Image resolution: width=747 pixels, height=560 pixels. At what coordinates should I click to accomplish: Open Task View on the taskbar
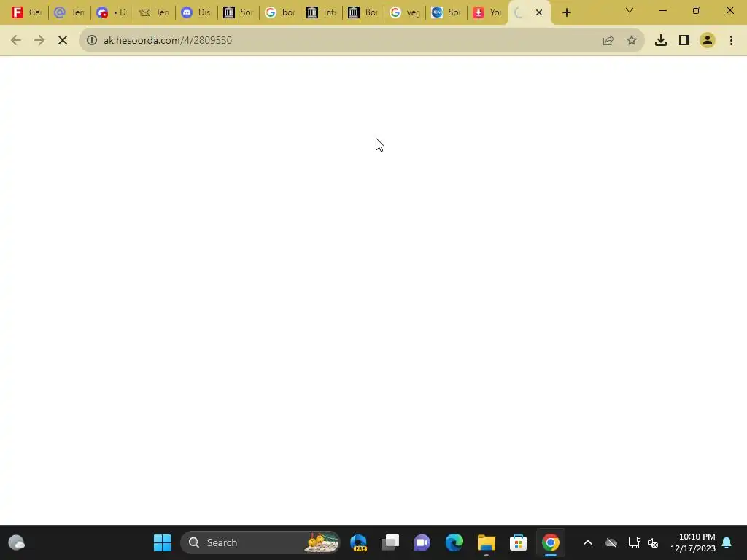coord(390,542)
